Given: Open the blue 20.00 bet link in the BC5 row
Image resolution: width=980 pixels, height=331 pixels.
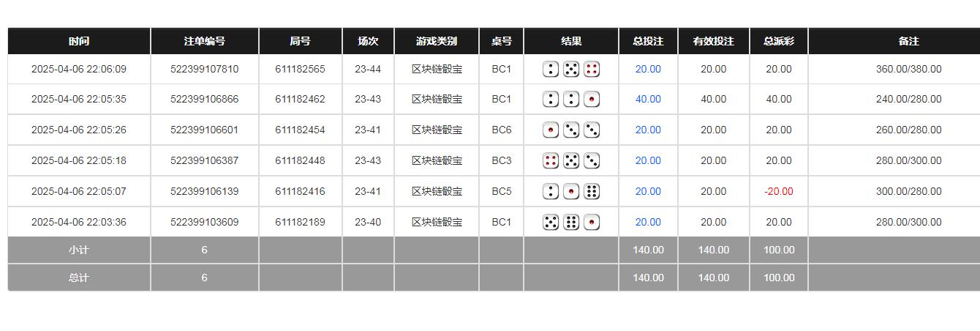Looking at the screenshot, I should pyautogui.click(x=648, y=192).
